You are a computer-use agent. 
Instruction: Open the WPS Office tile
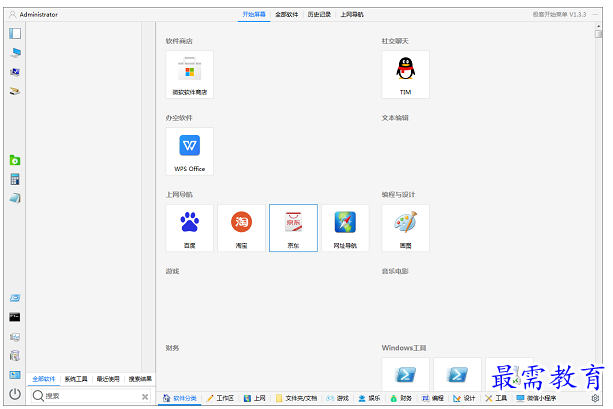pyautogui.click(x=190, y=151)
